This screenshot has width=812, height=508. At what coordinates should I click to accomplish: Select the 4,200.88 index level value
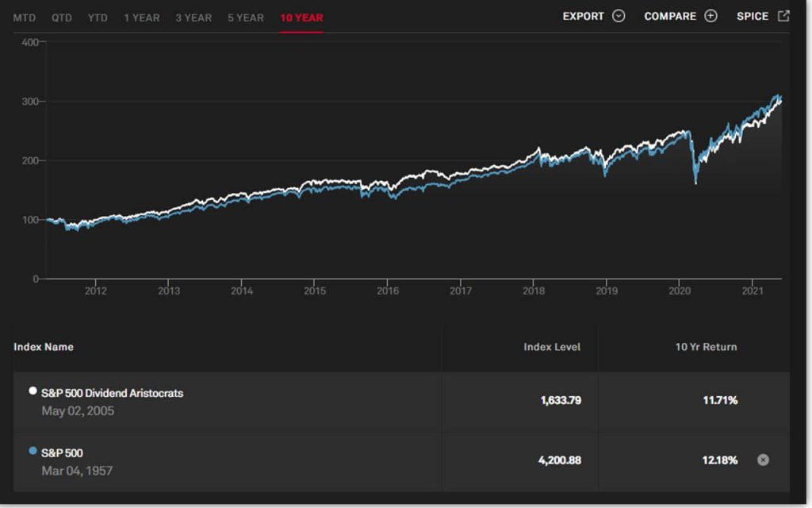tap(560, 460)
